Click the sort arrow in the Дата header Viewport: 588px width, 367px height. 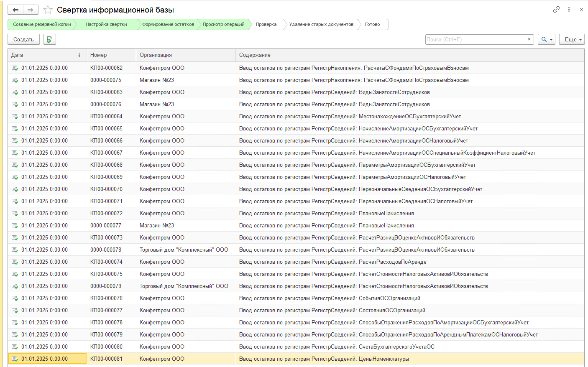click(79, 55)
